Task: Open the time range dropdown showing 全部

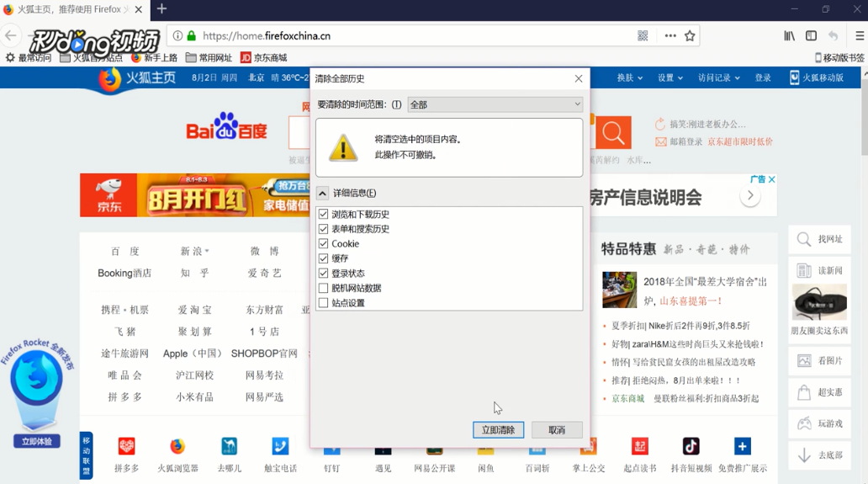Action: click(x=495, y=104)
